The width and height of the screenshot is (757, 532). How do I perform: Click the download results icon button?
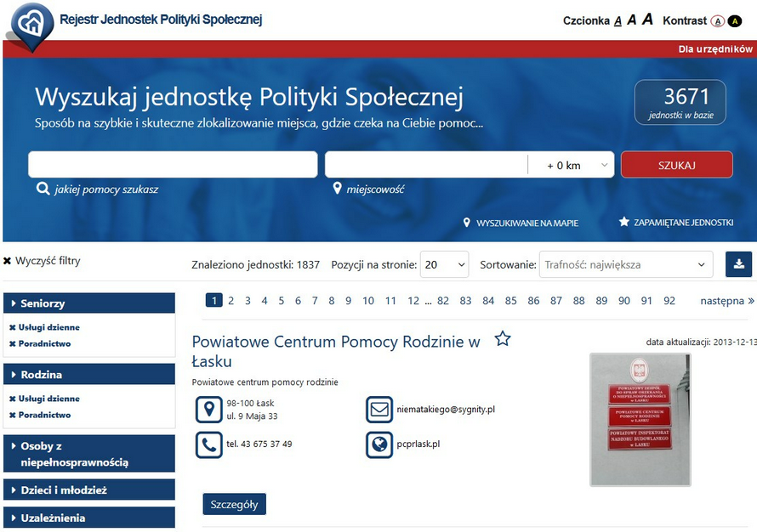[738, 264]
